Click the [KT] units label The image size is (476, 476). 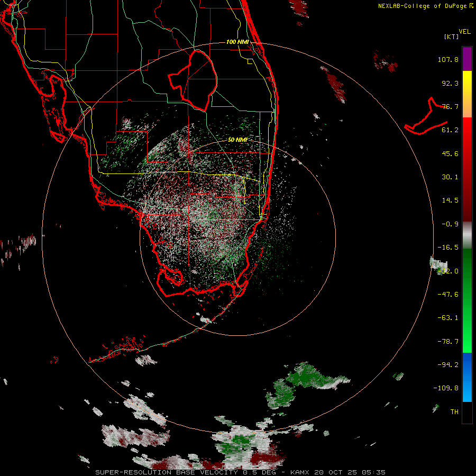click(x=451, y=36)
